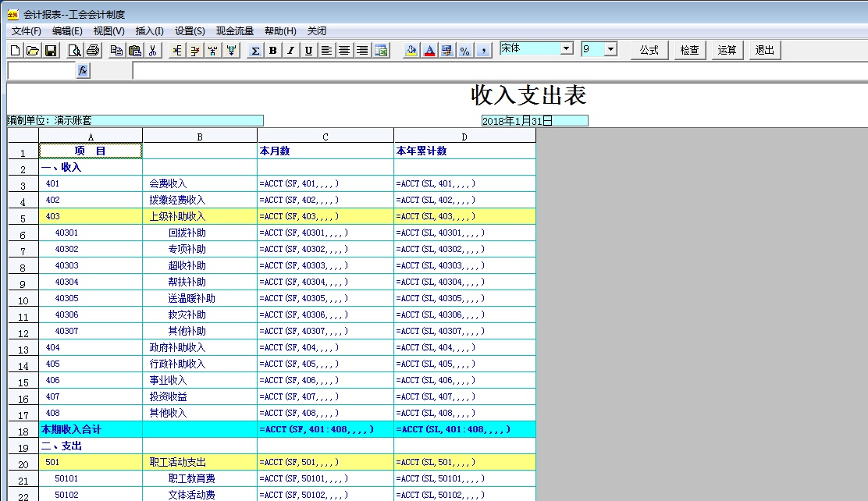This screenshot has width=868, height=501.
Task: Click the Excel export table icon
Action: click(x=381, y=51)
